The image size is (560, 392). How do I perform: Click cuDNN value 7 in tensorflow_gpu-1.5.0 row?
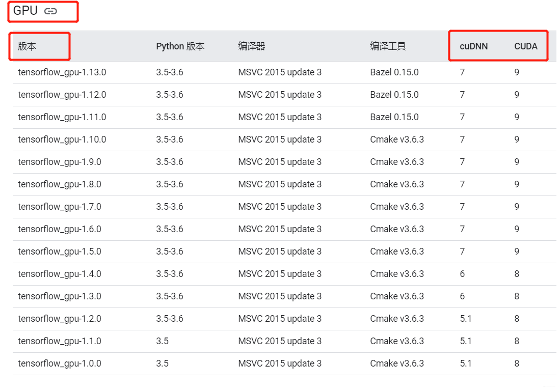click(x=462, y=252)
